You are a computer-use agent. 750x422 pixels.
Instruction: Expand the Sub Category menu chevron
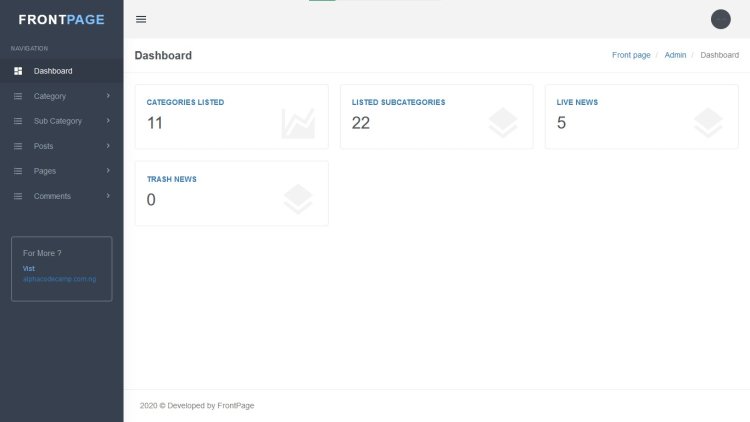tap(108, 121)
